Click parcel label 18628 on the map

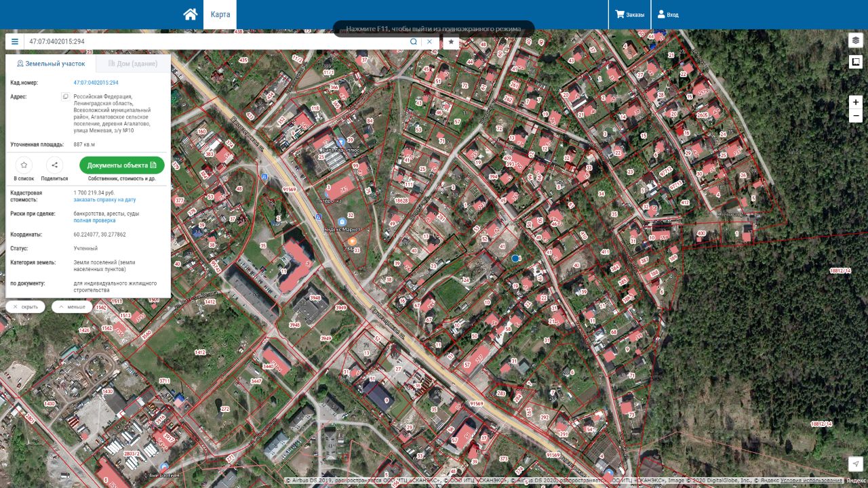pyautogui.click(x=401, y=201)
